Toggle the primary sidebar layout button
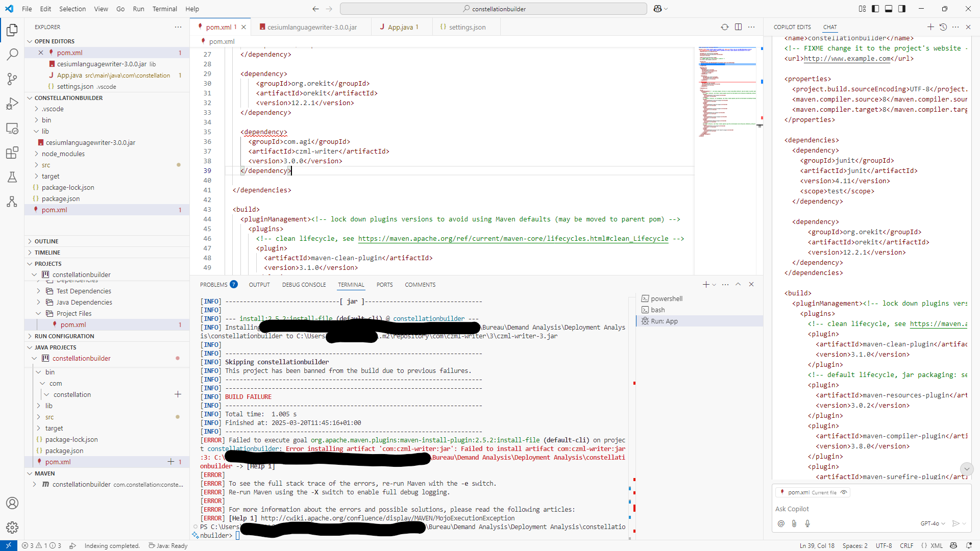The width and height of the screenshot is (980, 551). click(875, 9)
